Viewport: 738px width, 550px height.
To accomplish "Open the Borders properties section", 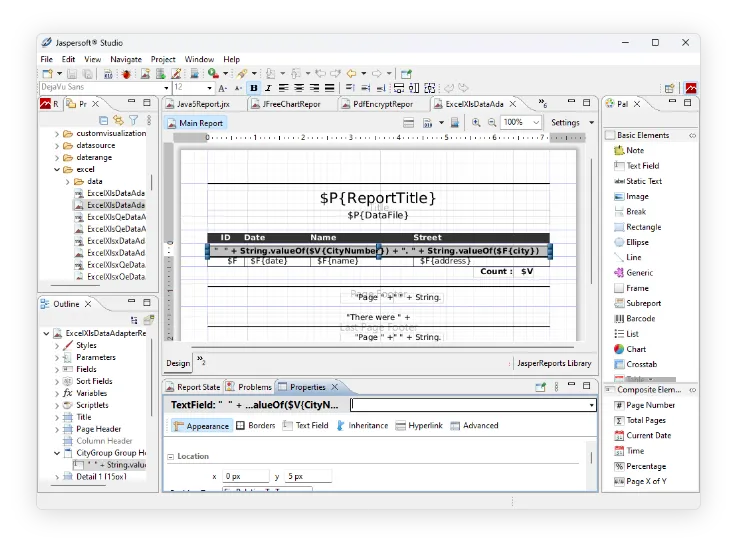I will click(x=256, y=425).
